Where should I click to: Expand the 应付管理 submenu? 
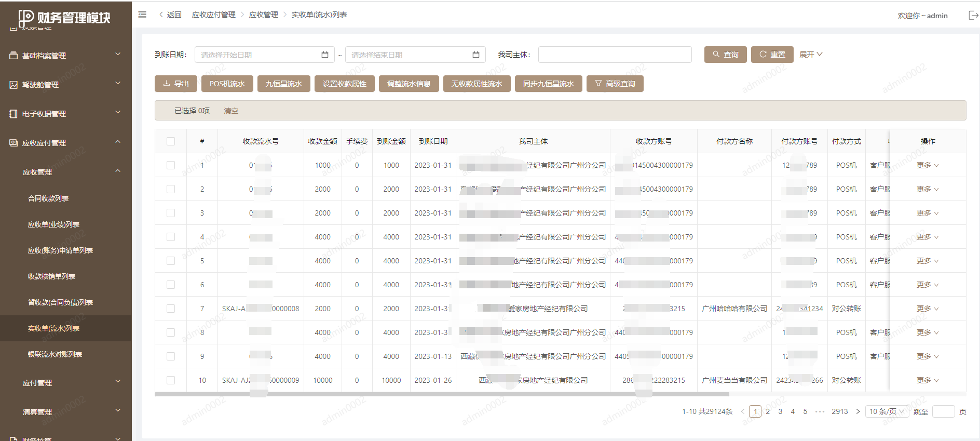point(118,381)
